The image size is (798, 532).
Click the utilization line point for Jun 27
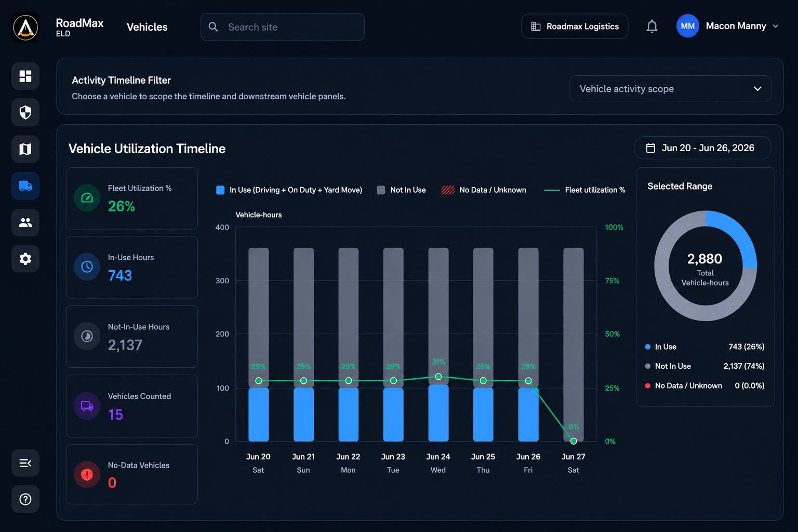[574, 441]
